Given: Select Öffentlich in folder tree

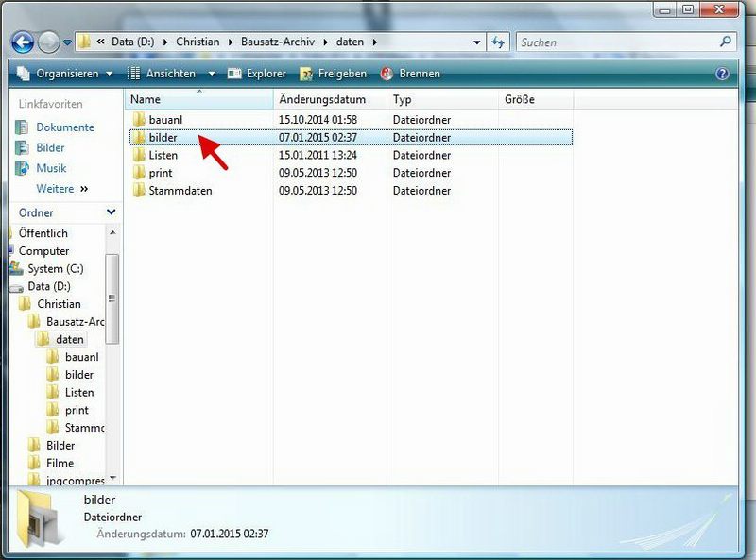Looking at the screenshot, I should pos(43,233).
